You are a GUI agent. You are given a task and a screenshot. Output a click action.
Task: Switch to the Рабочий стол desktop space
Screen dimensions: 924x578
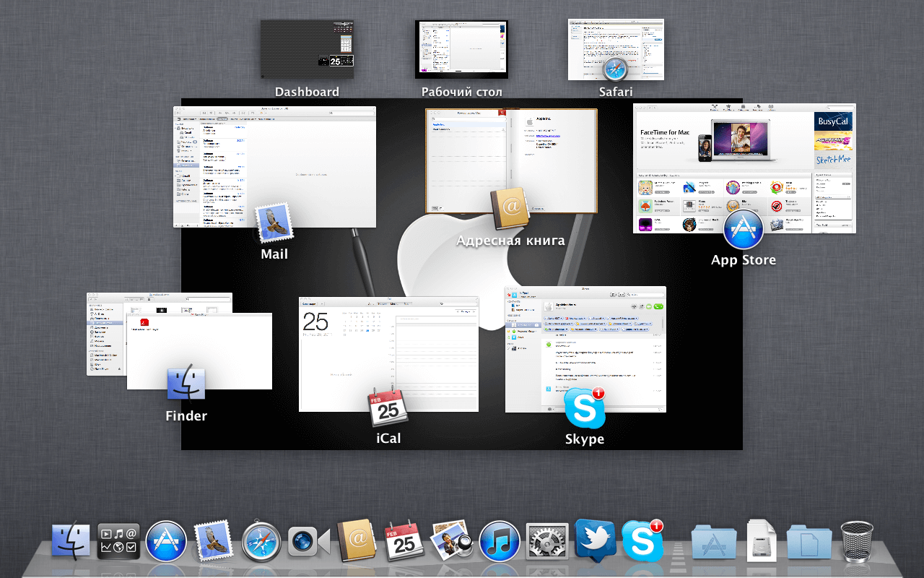[x=461, y=49]
